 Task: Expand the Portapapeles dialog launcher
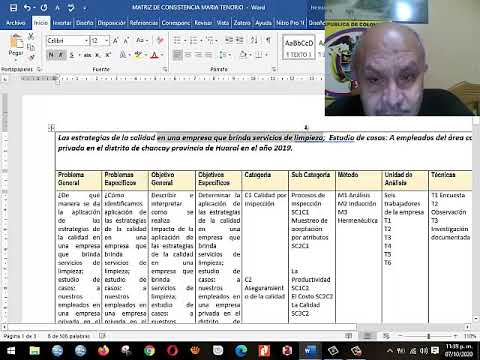(39, 69)
